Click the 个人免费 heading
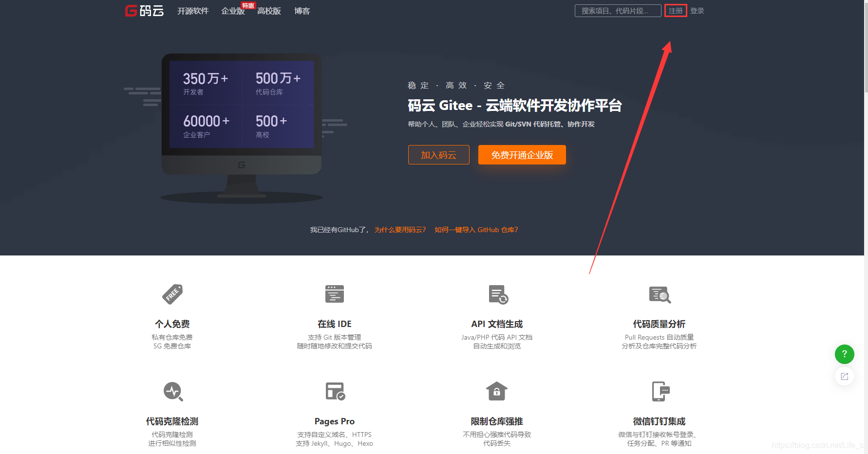Screen dimensions: 868x454 click(x=172, y=324)
